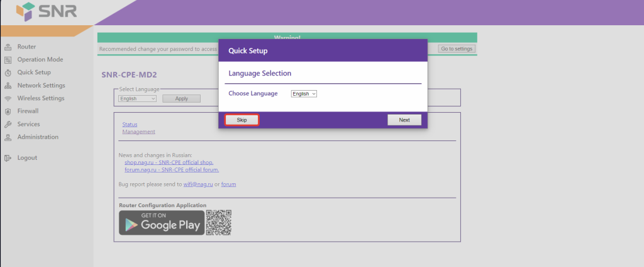The image size is (644, 267).
Task: Select Logout in the sidebar
Action: pos(27,158)
